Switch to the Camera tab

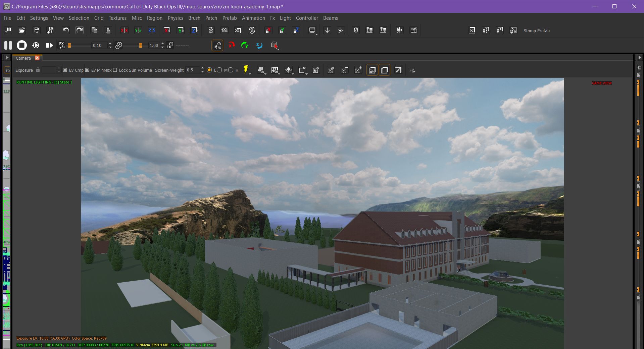[23, 58]
